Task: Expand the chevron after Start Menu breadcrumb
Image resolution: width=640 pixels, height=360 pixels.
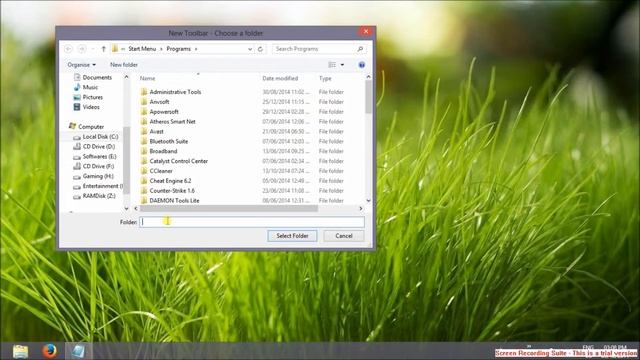Action: click(161, 49)
